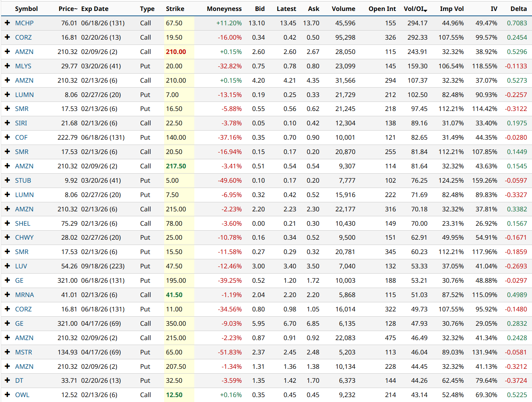Viewport: 532px width, 402px height.
Task: Sort table by Symbol column
Action: pos(26,9)
